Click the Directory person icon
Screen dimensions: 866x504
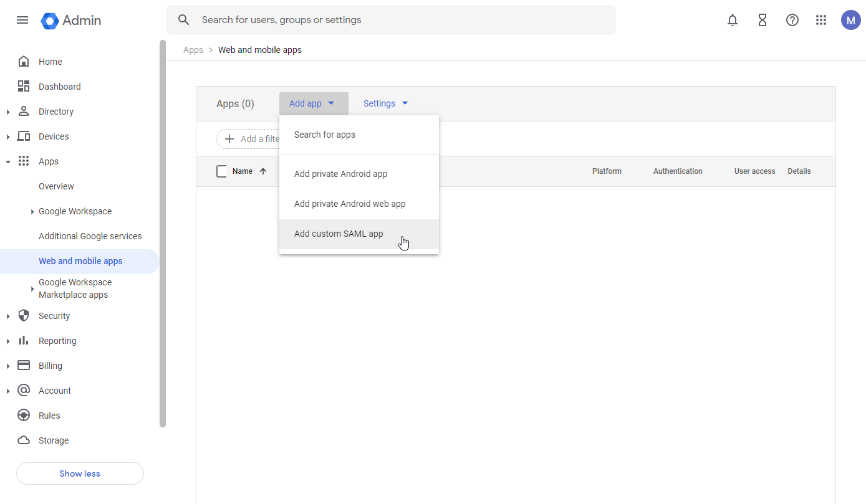pyautogui.click(x=24, y=112)
